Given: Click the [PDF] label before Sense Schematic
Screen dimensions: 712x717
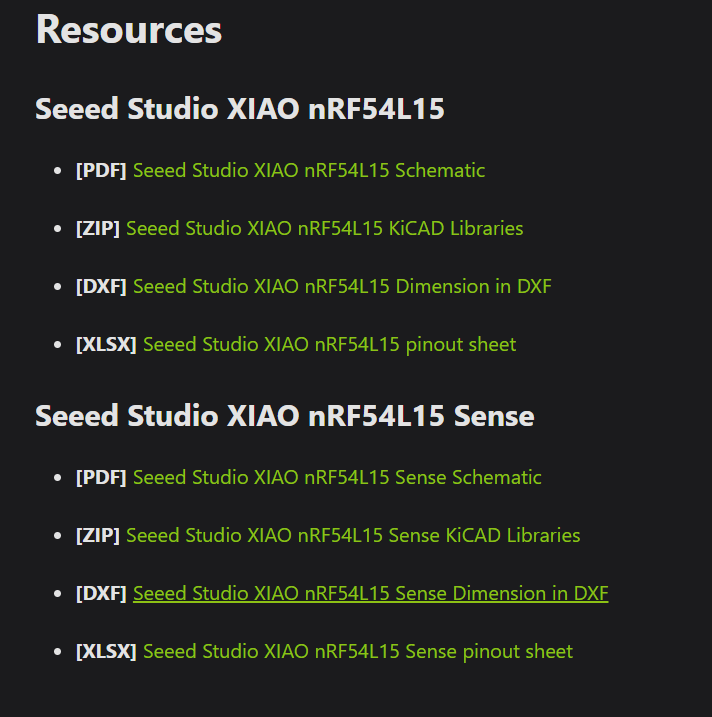Looking at the screenshot, I should (101, 478).
